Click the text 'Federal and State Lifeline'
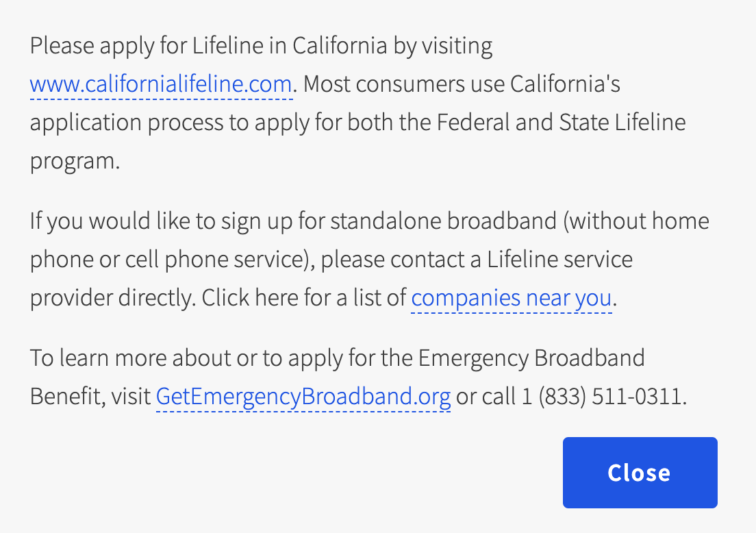The height and width of the screenshot is (533, 756). pos(562,123)
